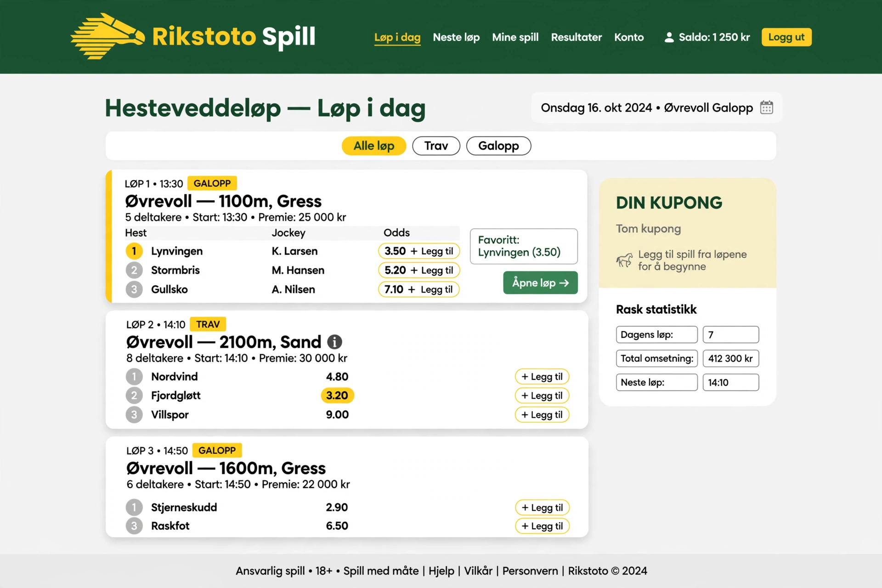Click the horse icon in the empty coupon

pyautogui.click(x=624, y=260)
